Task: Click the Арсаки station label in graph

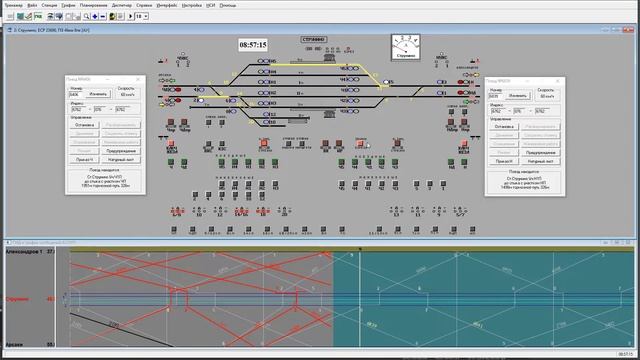Action: pyautogui.click(x=15, y=344)
